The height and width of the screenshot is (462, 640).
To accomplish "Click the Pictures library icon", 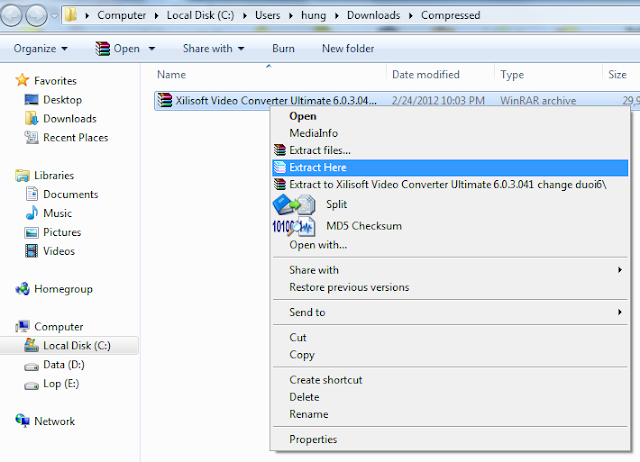I will 31,232.
